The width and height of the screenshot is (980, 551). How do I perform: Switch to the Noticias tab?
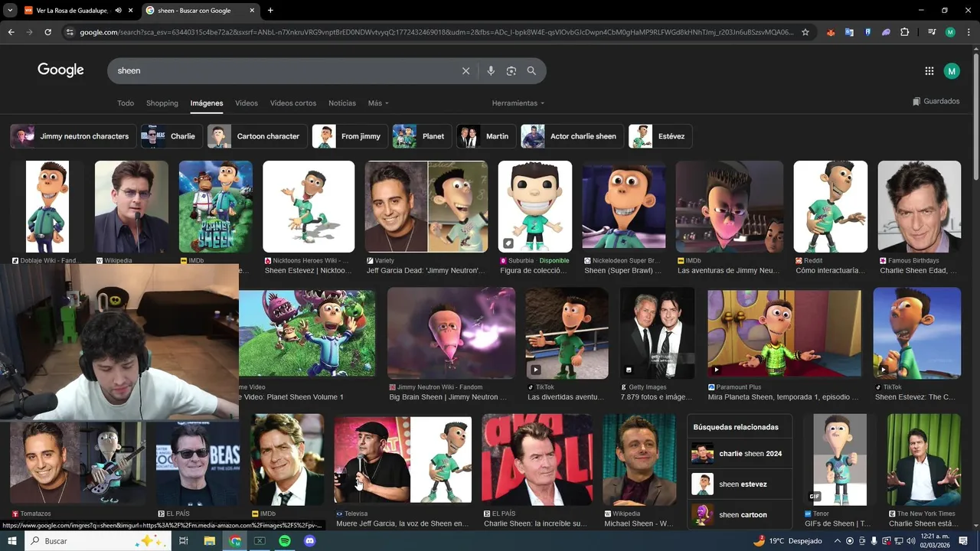[x=342, y=103]
